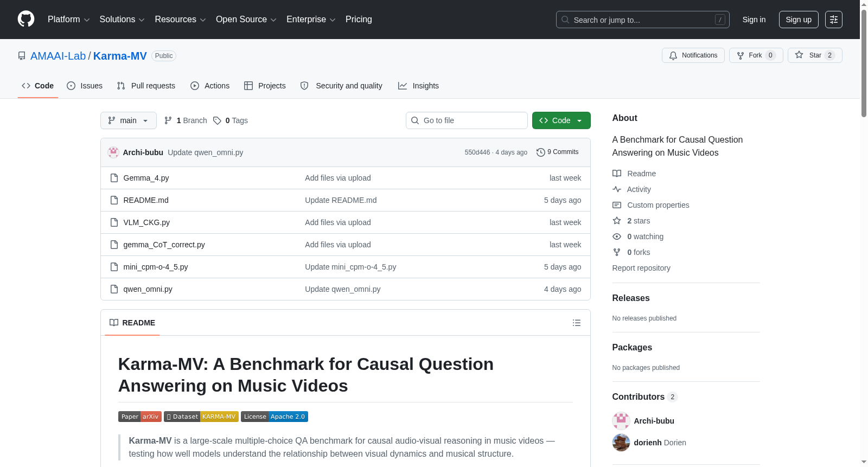The image size is (868, 467).
Task: Click the Activity pulse icon
Action: (x=617, y=189)
